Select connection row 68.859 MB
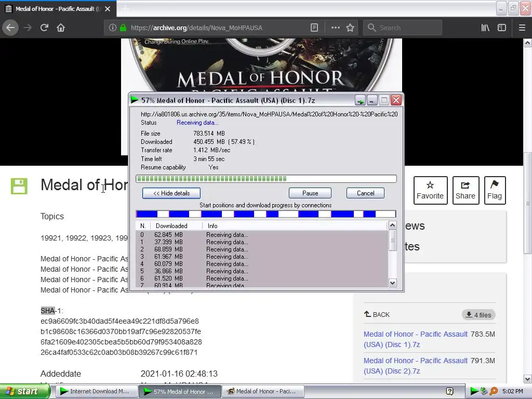Screen dimensions: 532x399 [x=262, y=249]
